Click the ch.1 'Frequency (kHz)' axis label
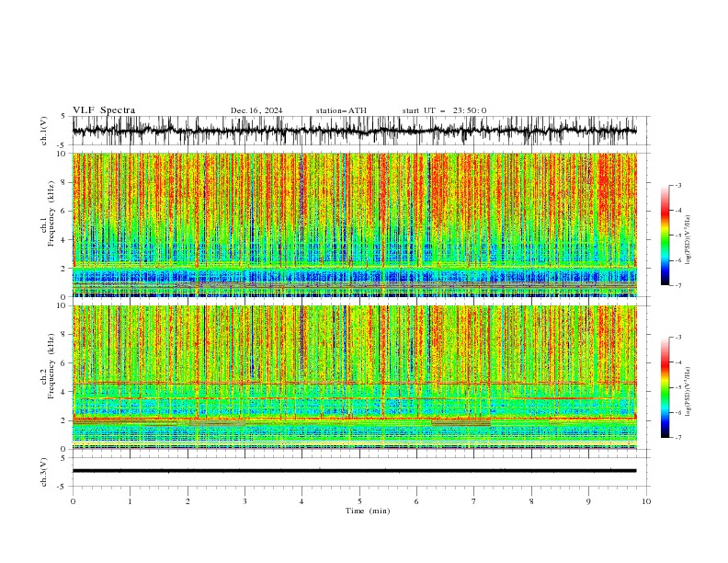The image size is (728, 563). (51, 214)
